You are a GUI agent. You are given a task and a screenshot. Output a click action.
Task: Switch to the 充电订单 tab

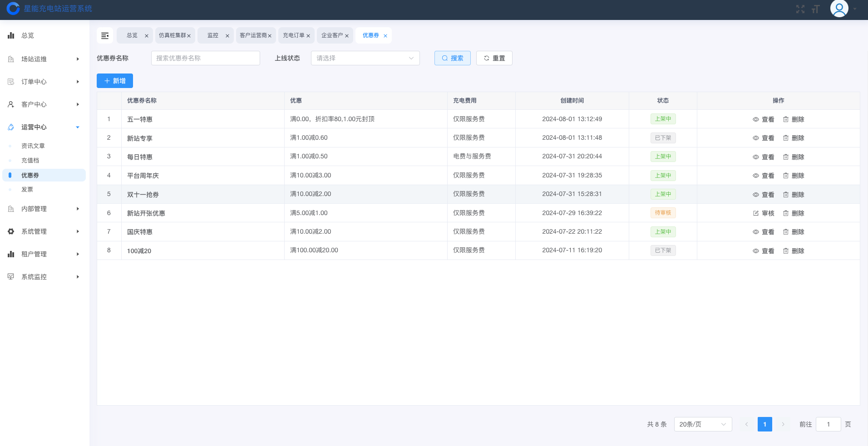click(293, 35)
